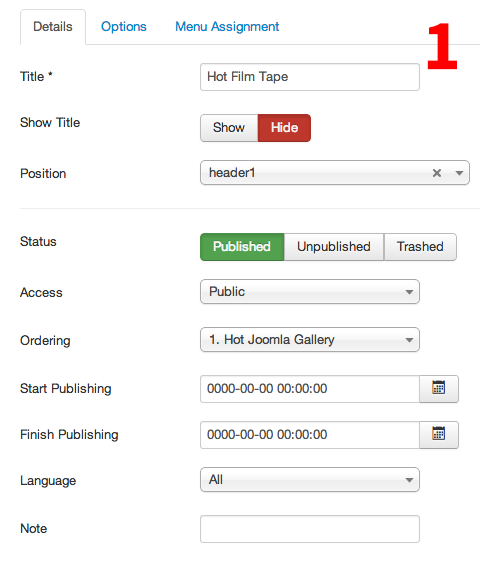480x582 pixels.
Task: Click the empty Note input field
Action: click(310, 529)
